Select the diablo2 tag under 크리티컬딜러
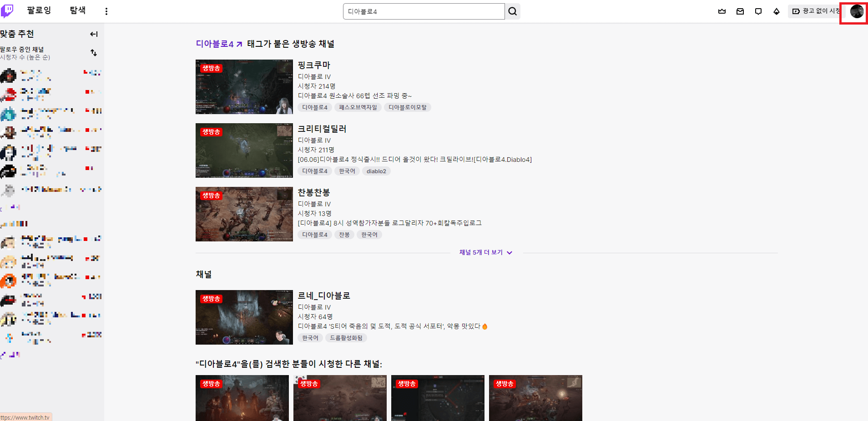868x421 pixels. click(x=376, y=171)
